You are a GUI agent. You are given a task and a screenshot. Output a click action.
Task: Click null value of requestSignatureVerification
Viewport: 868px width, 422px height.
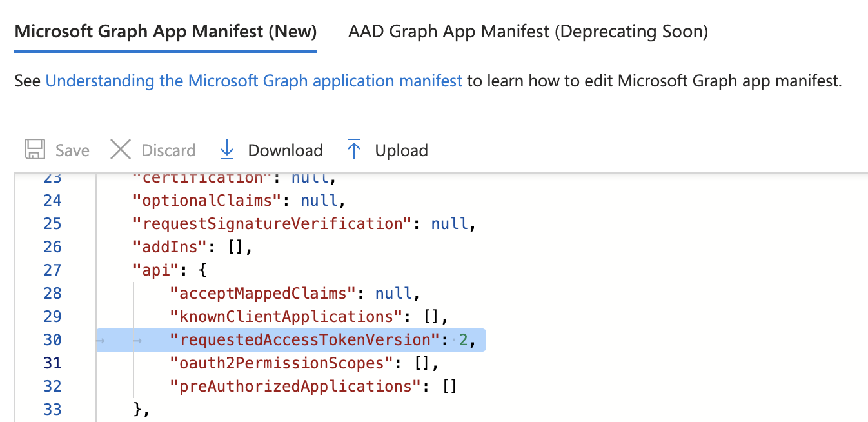[x=449, y=223]
